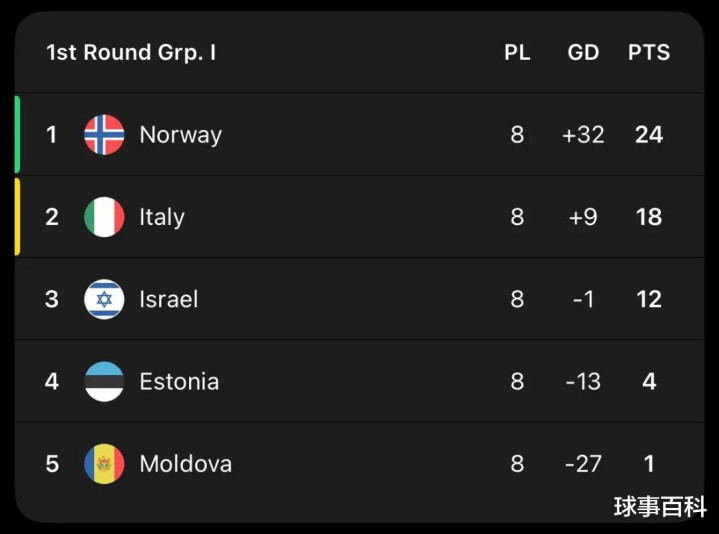The image size is (719, 534).
Task: Click the Estonia flag icon
Action: pos(104,381)
